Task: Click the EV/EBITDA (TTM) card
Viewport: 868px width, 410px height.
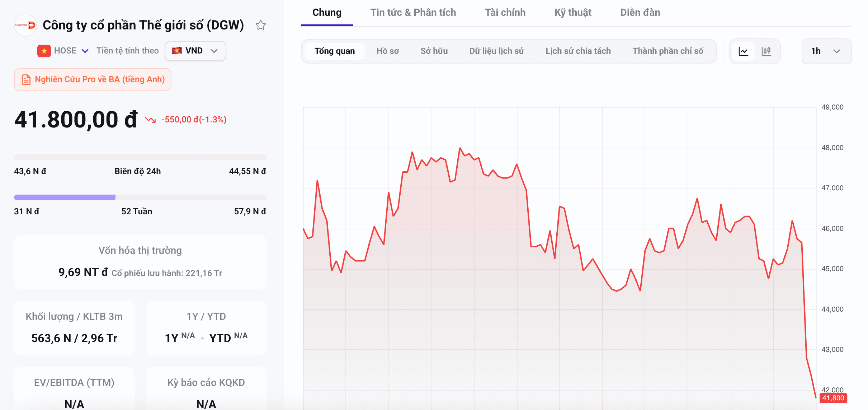Action: pos(74,388)
